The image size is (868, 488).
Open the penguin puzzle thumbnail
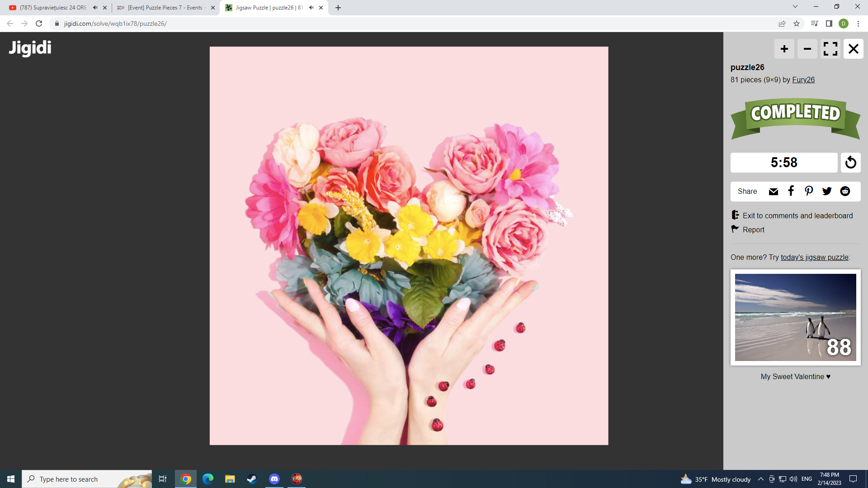795,317
